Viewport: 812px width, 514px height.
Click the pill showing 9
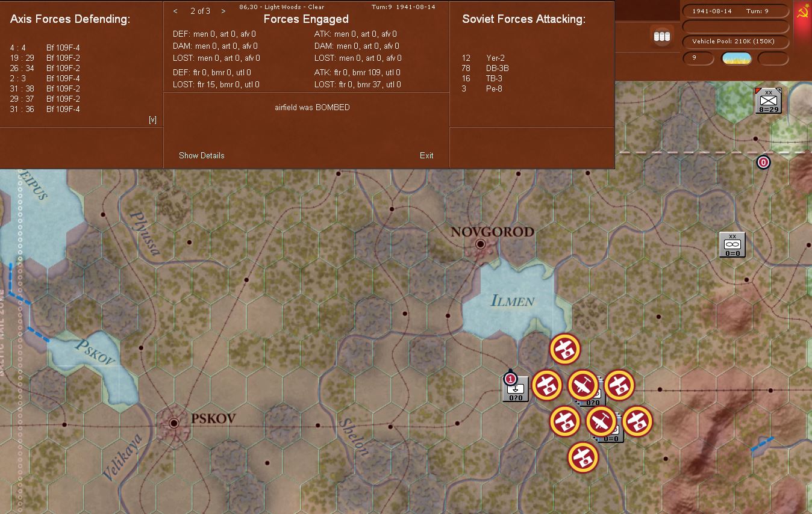click(698, 58)
